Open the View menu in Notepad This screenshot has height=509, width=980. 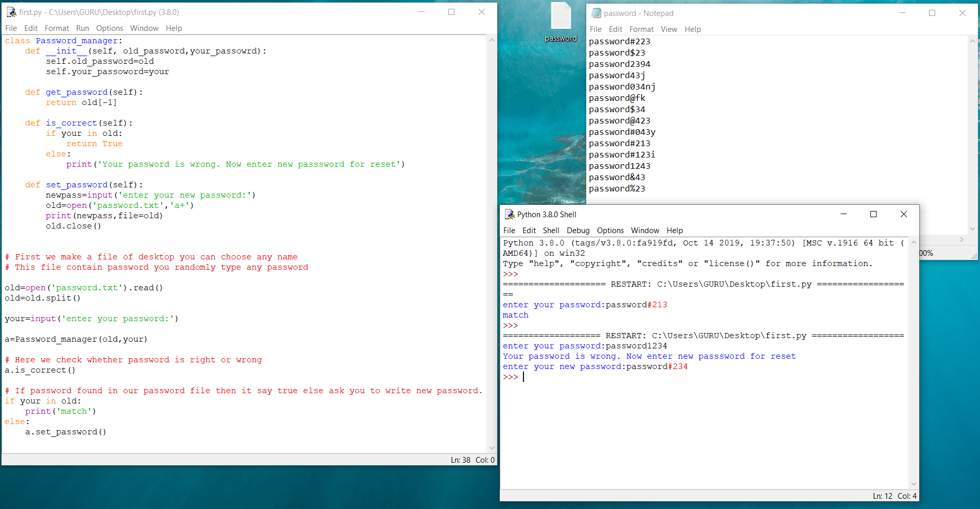click(x=669, y=29)
